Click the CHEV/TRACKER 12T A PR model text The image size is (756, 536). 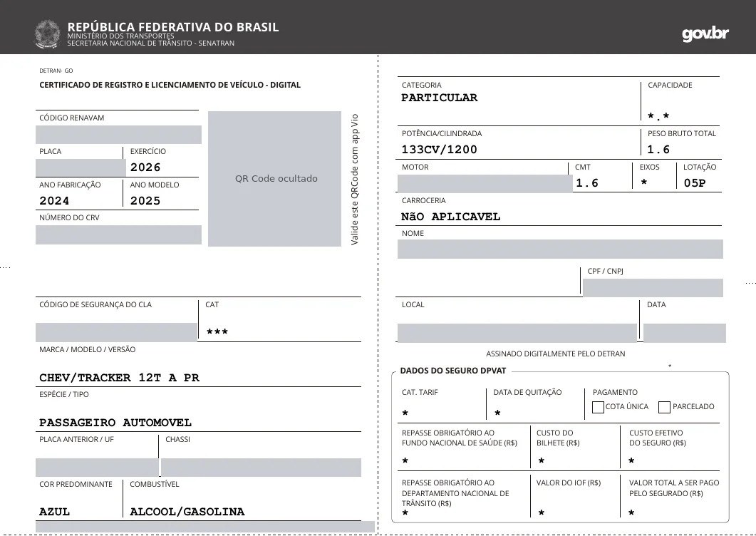click(119, 377)
